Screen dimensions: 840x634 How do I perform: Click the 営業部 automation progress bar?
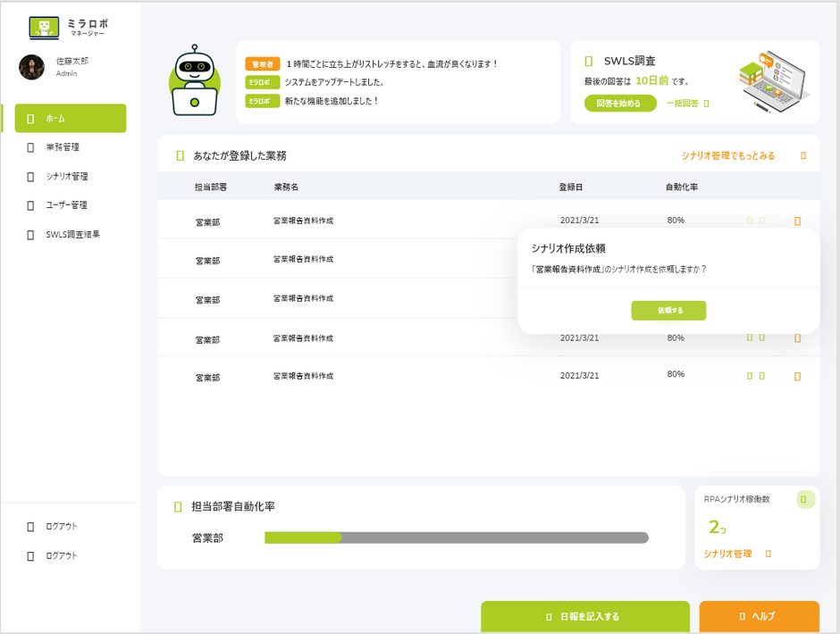click(457, 538)
